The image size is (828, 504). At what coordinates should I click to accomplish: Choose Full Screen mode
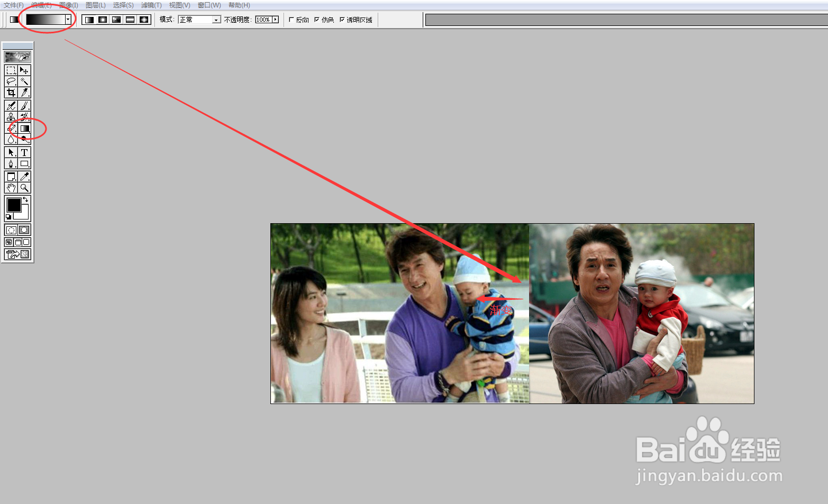click(x=26, y=242)
